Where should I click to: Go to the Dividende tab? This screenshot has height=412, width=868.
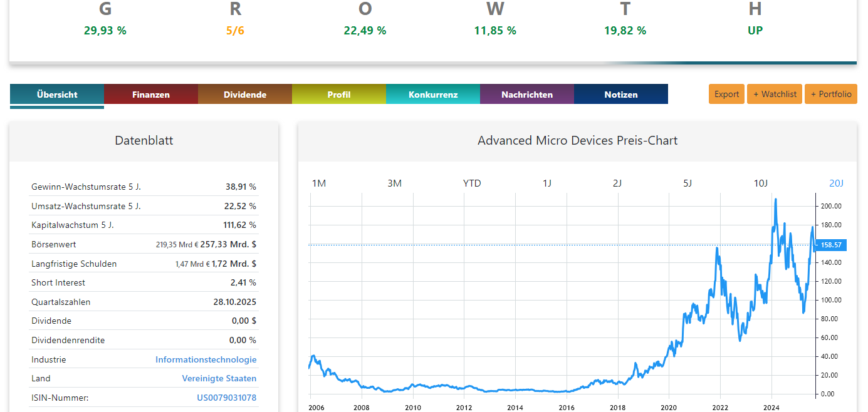coord(245,95)
